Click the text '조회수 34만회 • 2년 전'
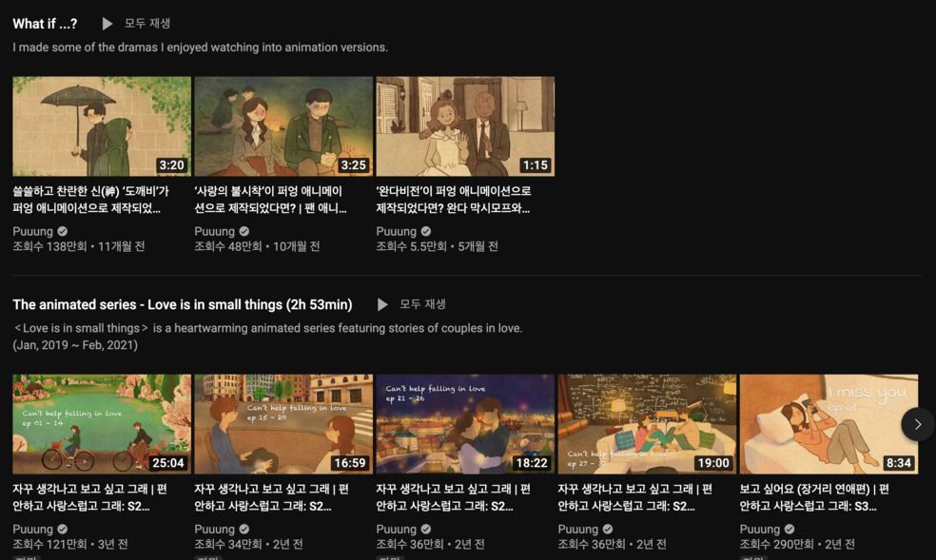This screenshot has height=560, width=936. (249, 544)
